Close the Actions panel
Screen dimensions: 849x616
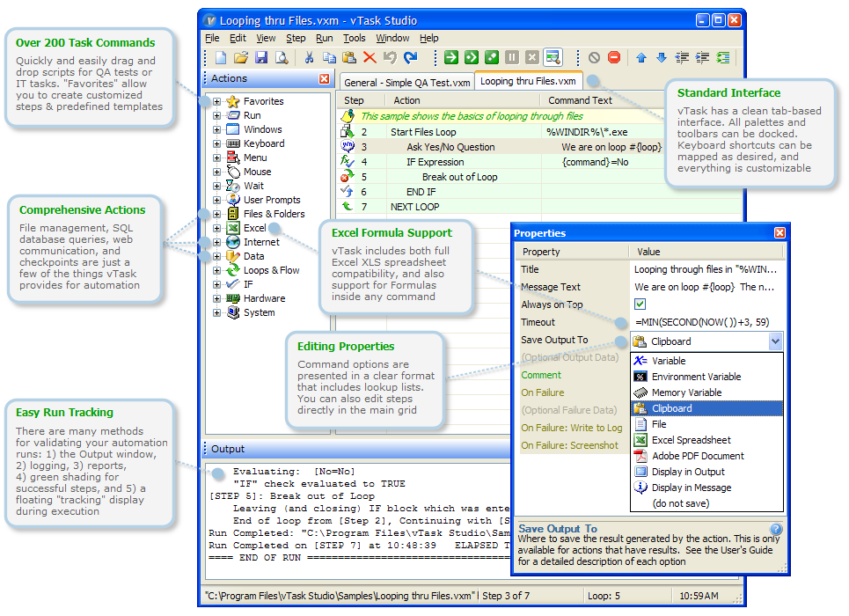point(324,79)
